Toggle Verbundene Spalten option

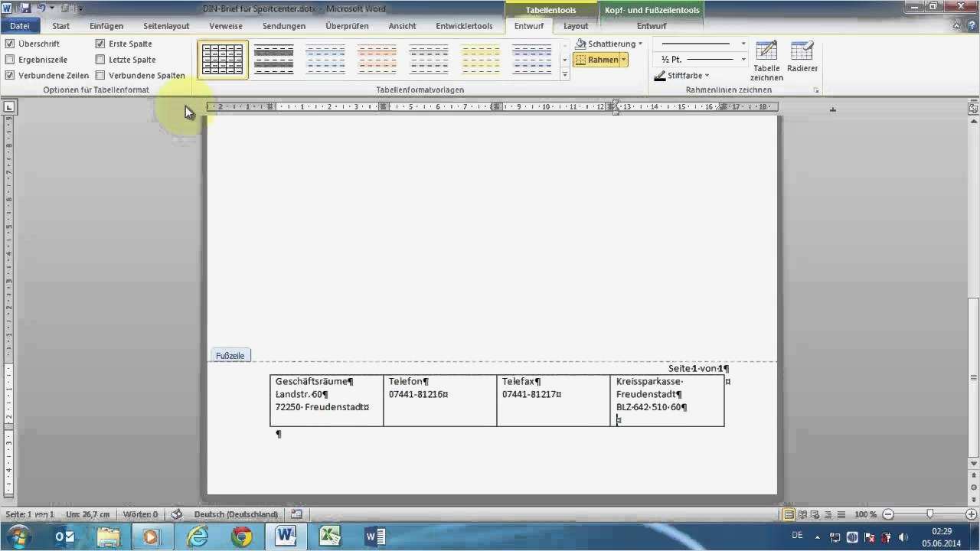coord(100,75)
